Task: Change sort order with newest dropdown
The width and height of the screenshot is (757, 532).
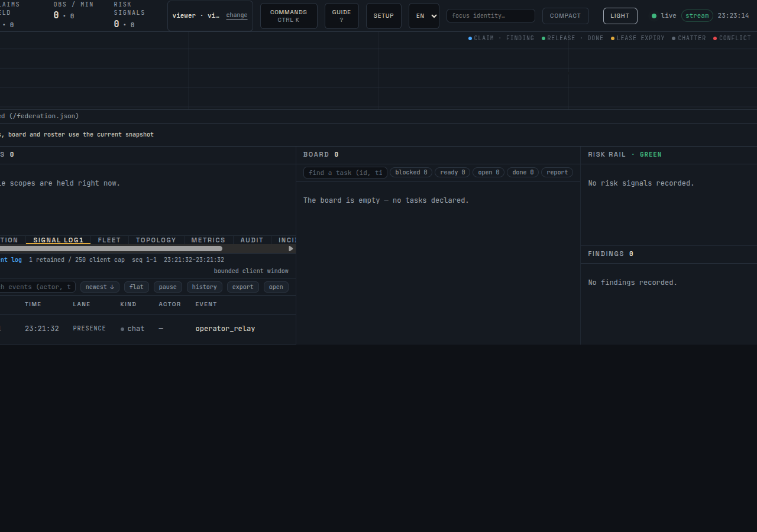Action: pyautogui.click(x=100, y=287)
